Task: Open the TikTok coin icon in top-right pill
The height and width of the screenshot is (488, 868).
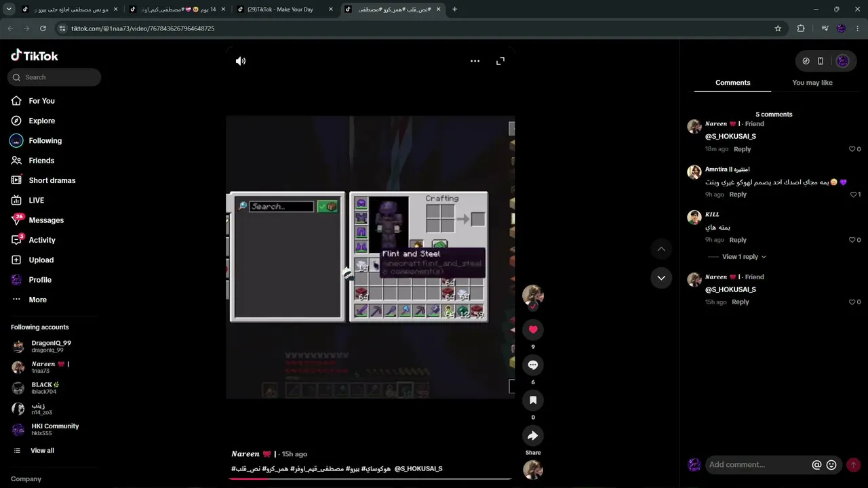Action: click(x=806, y=61)
